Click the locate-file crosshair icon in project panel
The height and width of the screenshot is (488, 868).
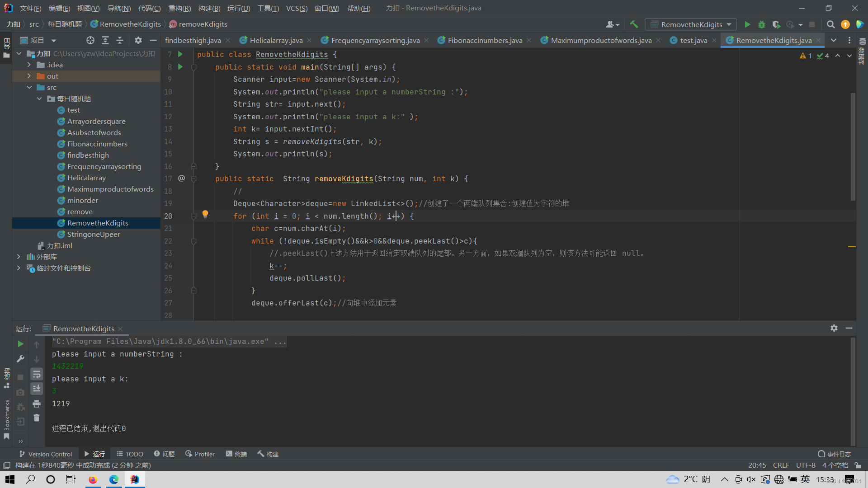click(x=90, y=40)
